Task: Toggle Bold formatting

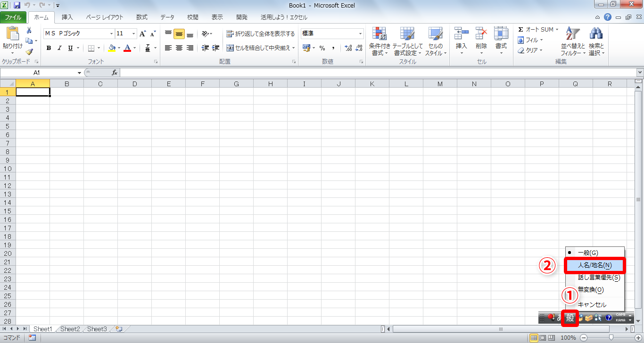Action: point(49,48)
